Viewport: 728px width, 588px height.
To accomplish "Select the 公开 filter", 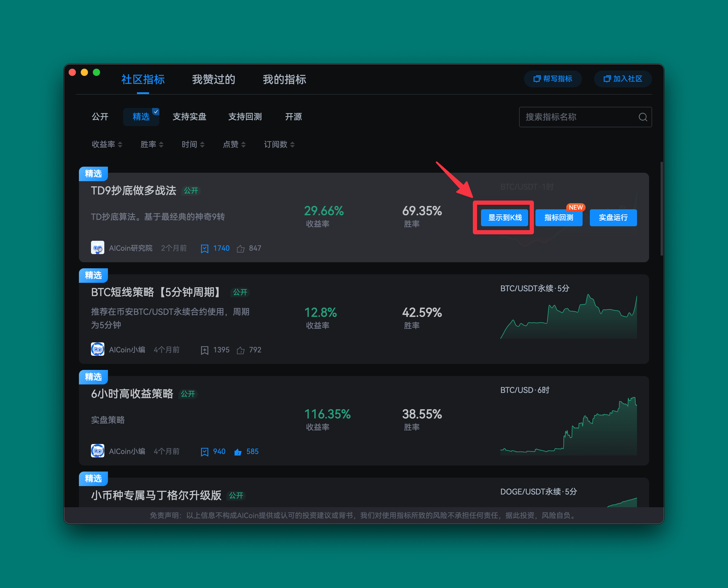I will pos(100,117).
